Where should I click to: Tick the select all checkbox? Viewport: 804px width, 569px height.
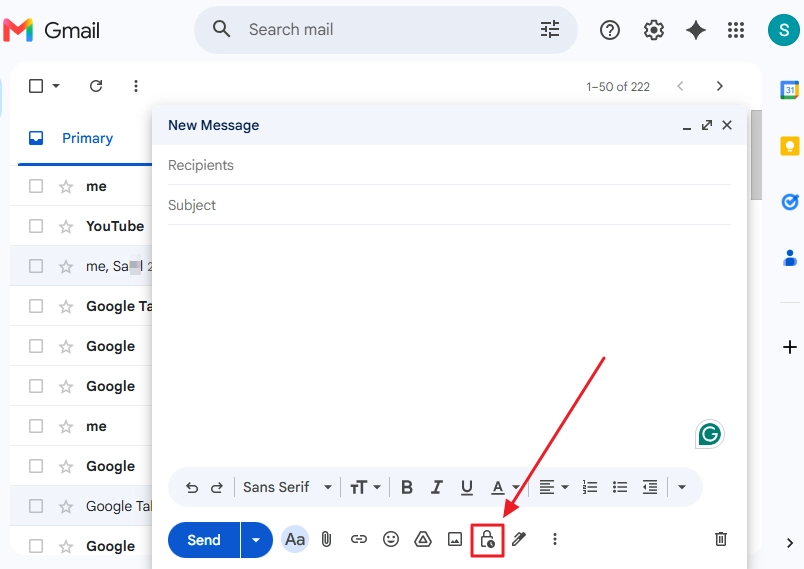[36, 86]
